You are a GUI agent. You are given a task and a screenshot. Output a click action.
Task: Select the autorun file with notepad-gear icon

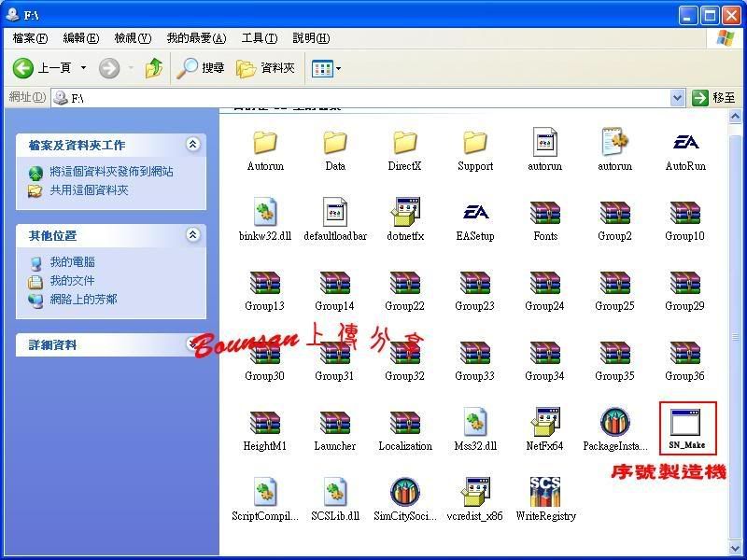tap(615, 150)
